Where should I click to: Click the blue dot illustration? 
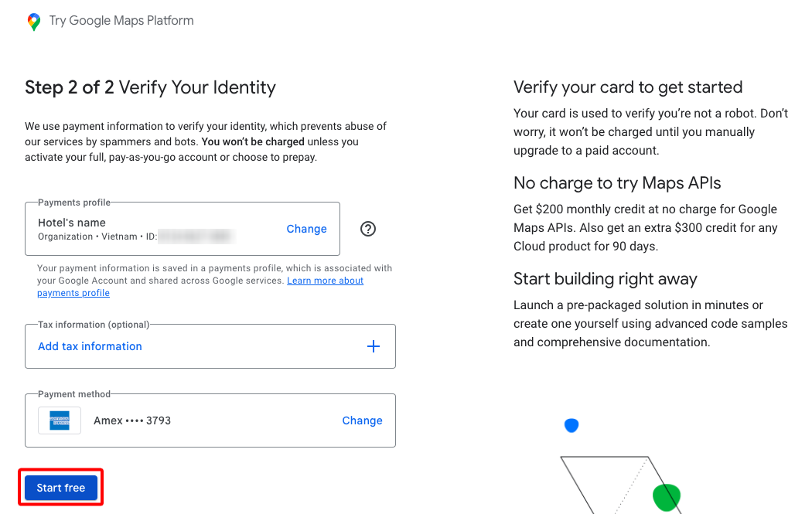[571, 425]
